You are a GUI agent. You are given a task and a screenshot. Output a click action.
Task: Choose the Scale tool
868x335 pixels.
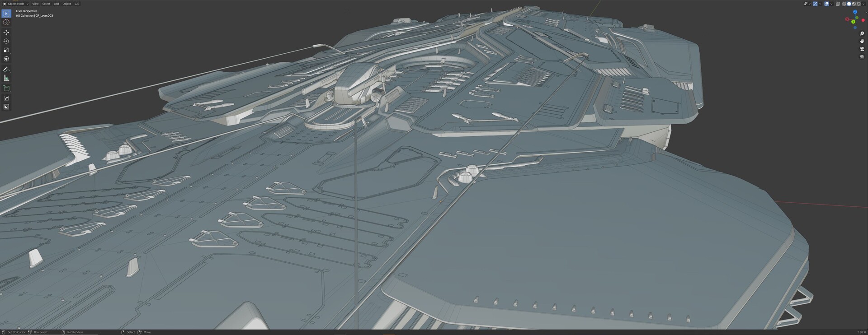point(6,50)
